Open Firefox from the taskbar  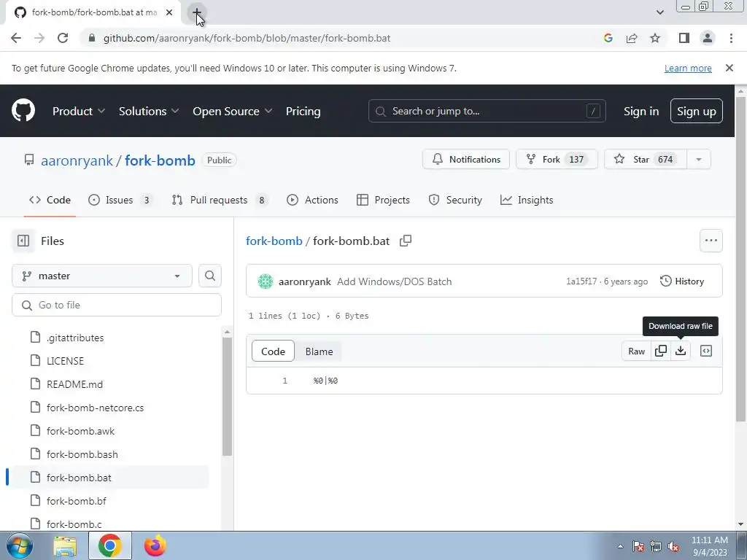pyautogui.click(x=155, y=545)
